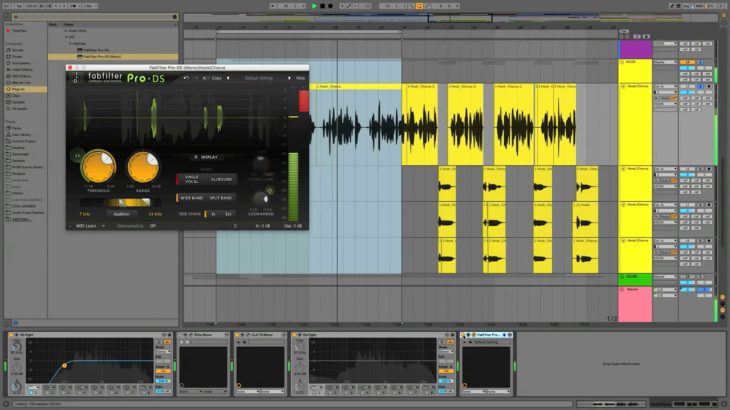
Task: Click in the browser search field
Action: tap(91, 17)
